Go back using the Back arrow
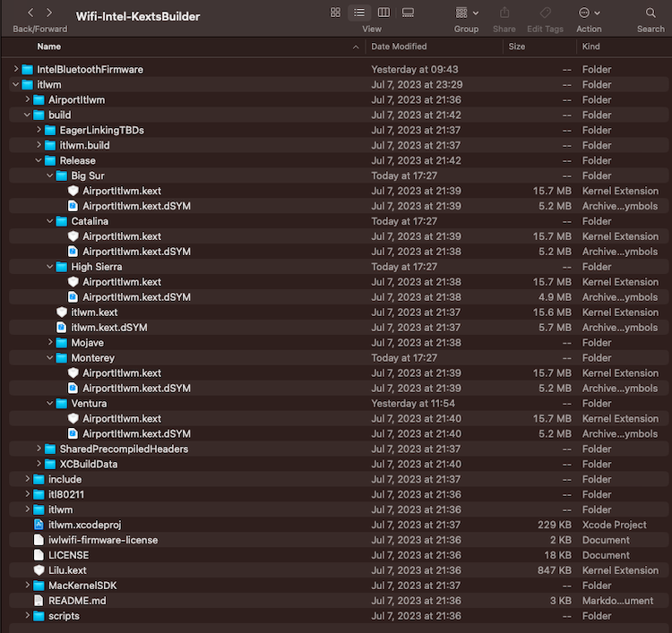This screenshot has width=672, height=633. point(30,13)
